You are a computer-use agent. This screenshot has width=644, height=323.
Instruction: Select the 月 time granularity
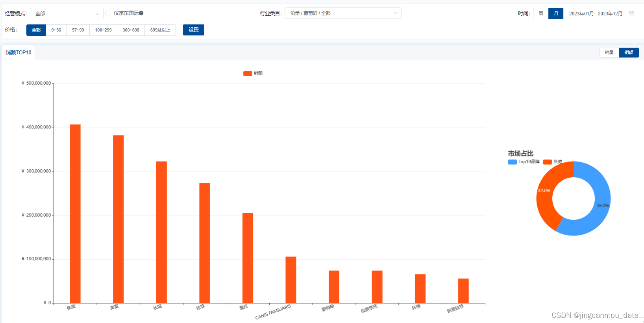tap(556, 13)
